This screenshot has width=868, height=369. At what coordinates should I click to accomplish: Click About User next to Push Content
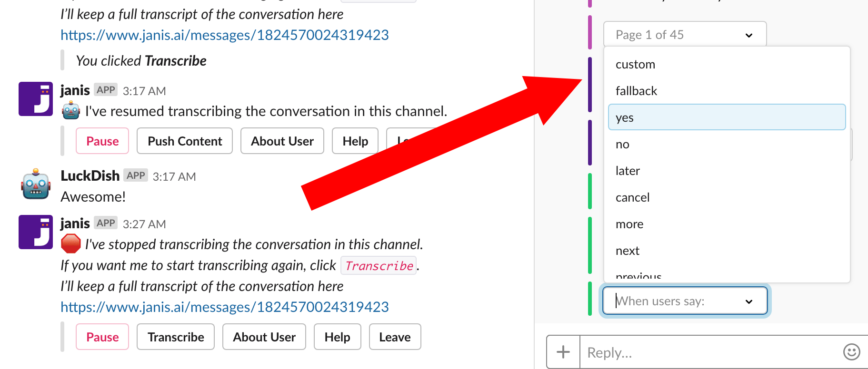(x=282, y=141)
